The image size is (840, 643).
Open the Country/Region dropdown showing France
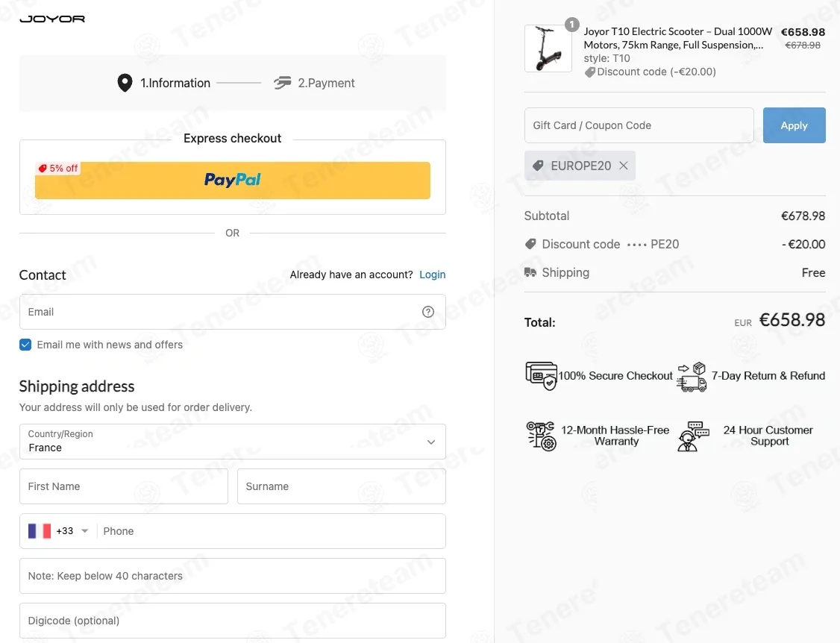point(233,442)
